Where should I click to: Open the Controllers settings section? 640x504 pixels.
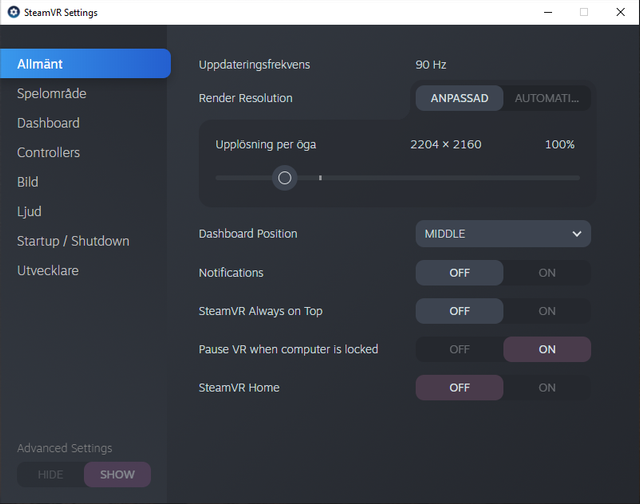(x=49, y=152)
